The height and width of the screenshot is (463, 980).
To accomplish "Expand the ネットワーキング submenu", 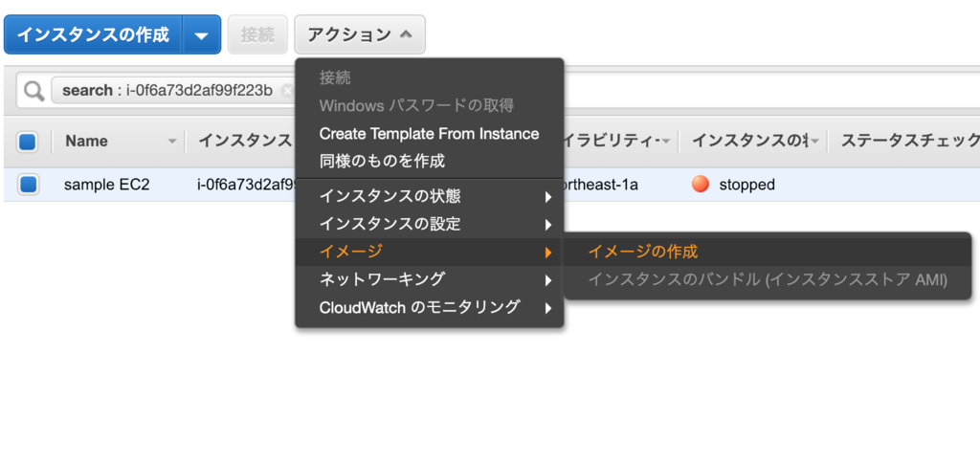I will 430,279.
